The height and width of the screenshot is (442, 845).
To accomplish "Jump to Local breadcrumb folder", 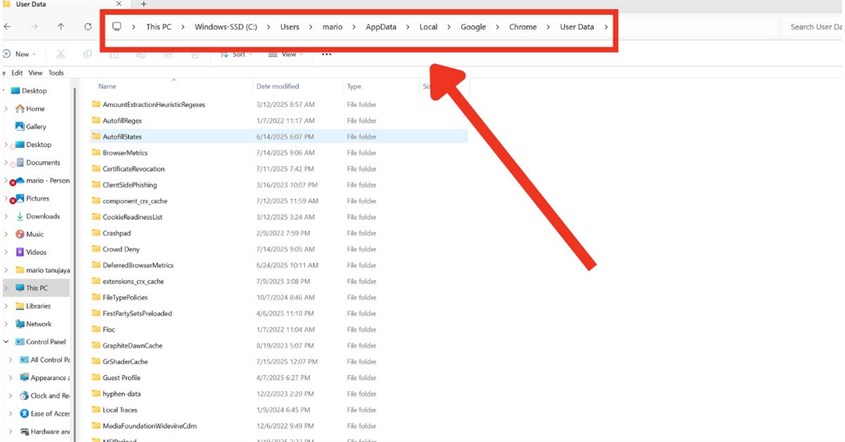I will point(428,26).
